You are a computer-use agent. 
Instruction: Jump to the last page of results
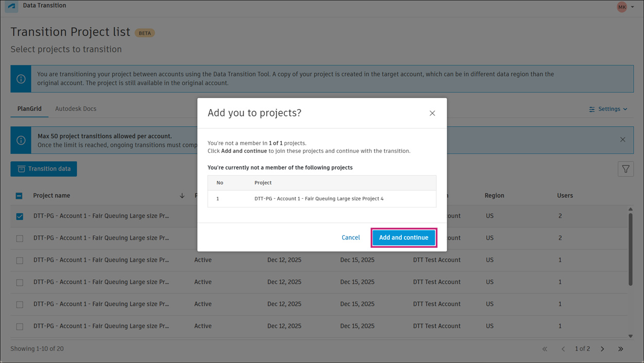click(x=621, y=349)
